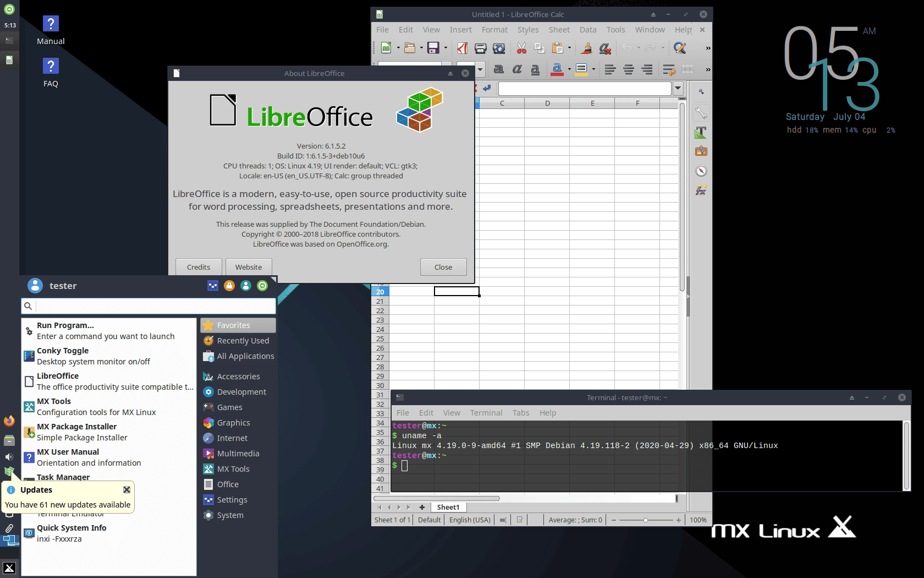The height and width of the screenshot is (578, 924).
Task: Click the last sheet navigation arrow
Action: [408, 507]
